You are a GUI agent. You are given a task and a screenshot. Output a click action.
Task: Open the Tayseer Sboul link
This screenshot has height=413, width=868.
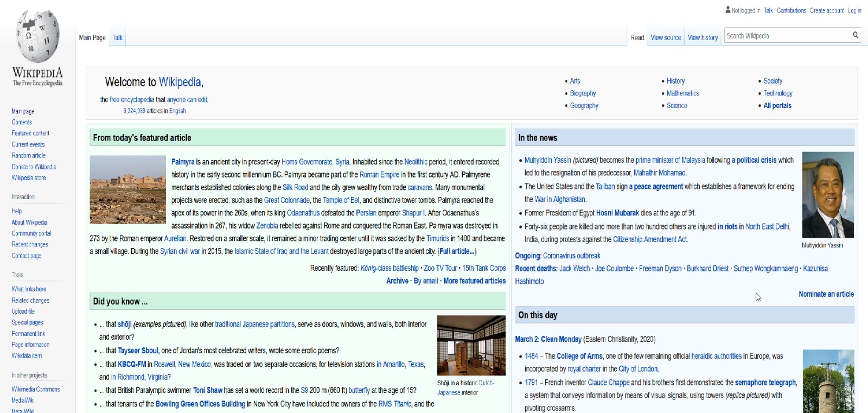138,351
